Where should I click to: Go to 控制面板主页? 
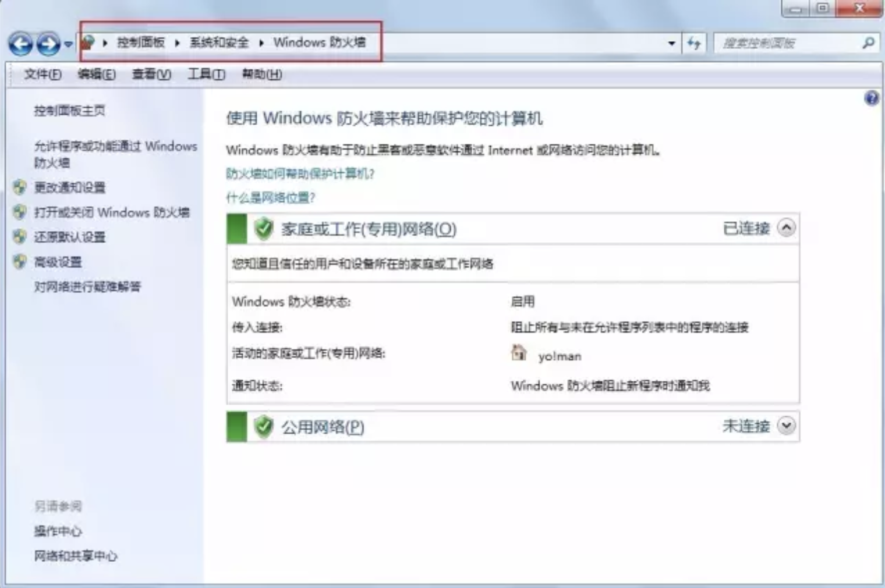click(x=69, y=111)
